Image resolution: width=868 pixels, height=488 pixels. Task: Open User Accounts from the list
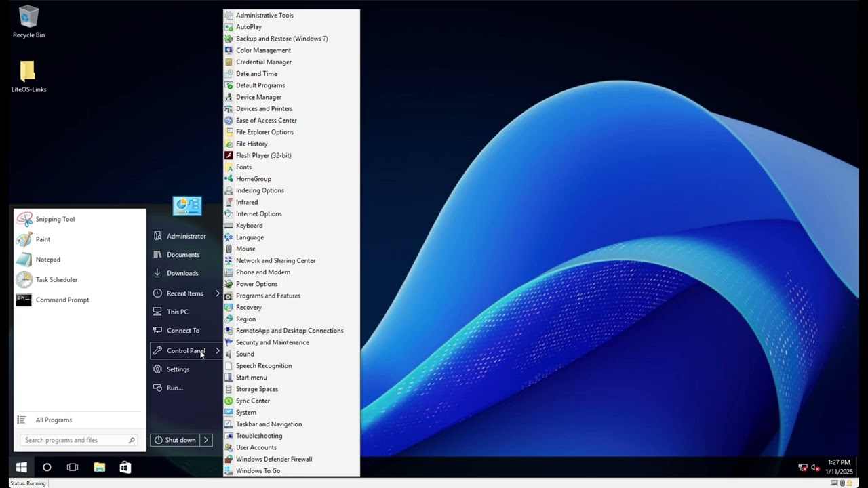292,447
